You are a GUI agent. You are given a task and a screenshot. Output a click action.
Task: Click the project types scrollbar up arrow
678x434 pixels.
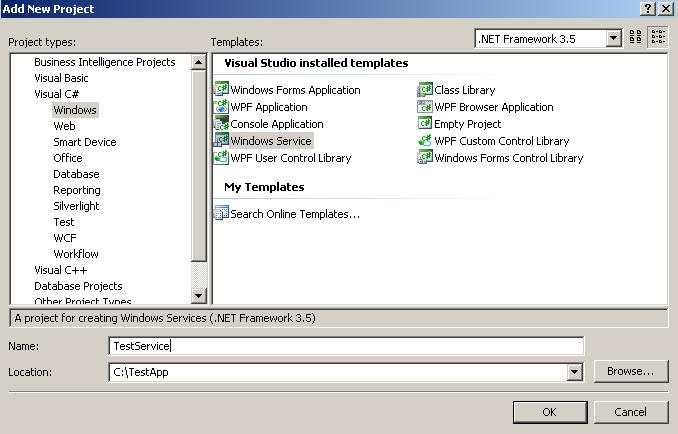[x=198, y=62]
